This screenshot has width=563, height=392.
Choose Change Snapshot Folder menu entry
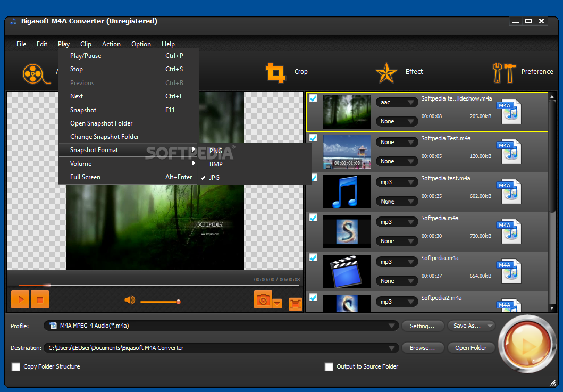pyautogui.click(x=129, y=137)
